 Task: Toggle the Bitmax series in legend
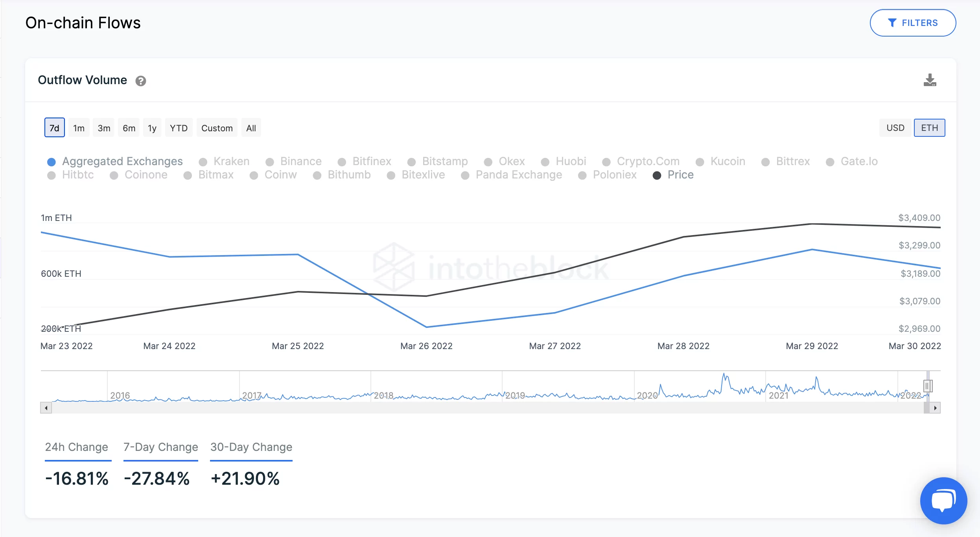209,175
